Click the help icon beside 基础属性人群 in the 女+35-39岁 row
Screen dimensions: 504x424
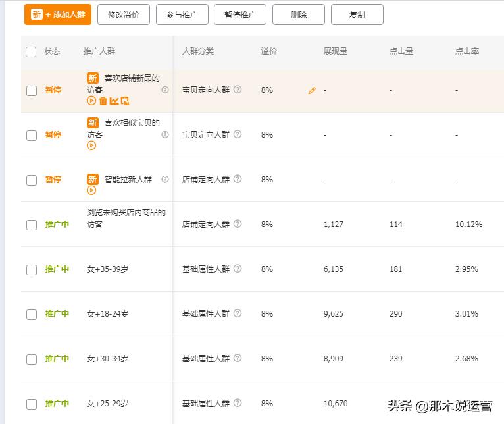[238, 268]
